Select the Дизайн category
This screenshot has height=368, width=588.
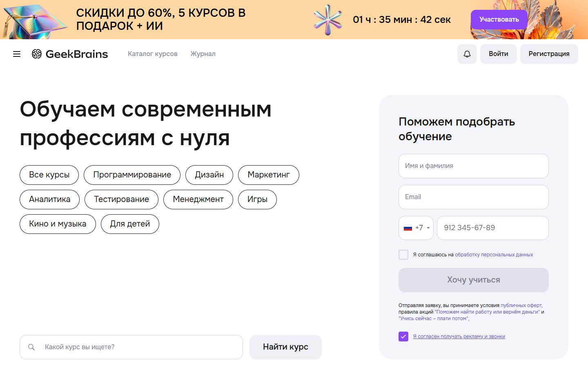pyautogui.click(x=209, y=175)
